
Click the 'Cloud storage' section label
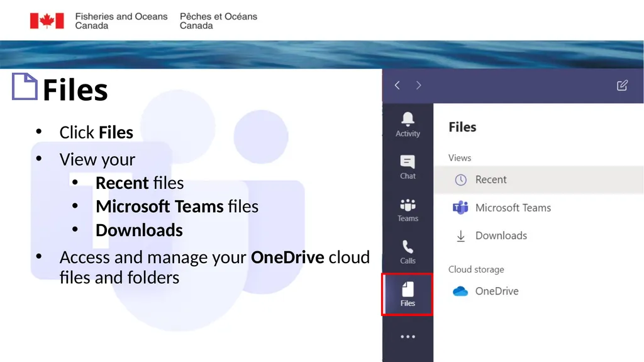click(476, 269)
